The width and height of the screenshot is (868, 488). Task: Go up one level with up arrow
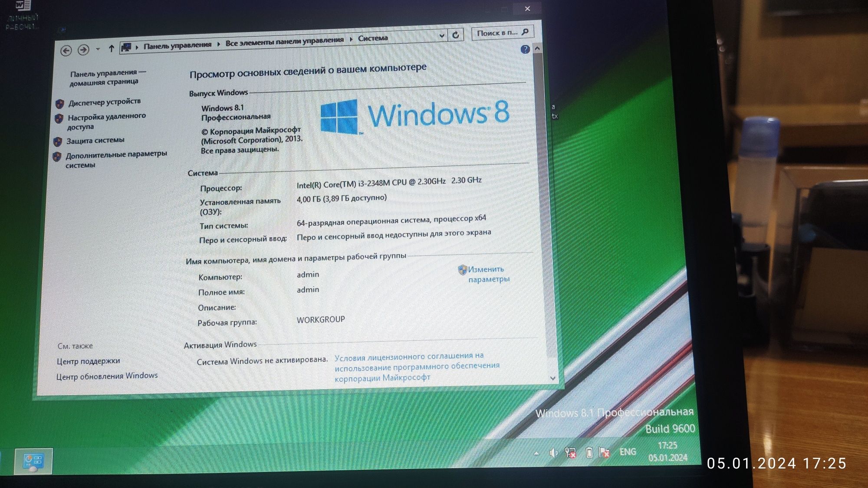click(112, 48)
